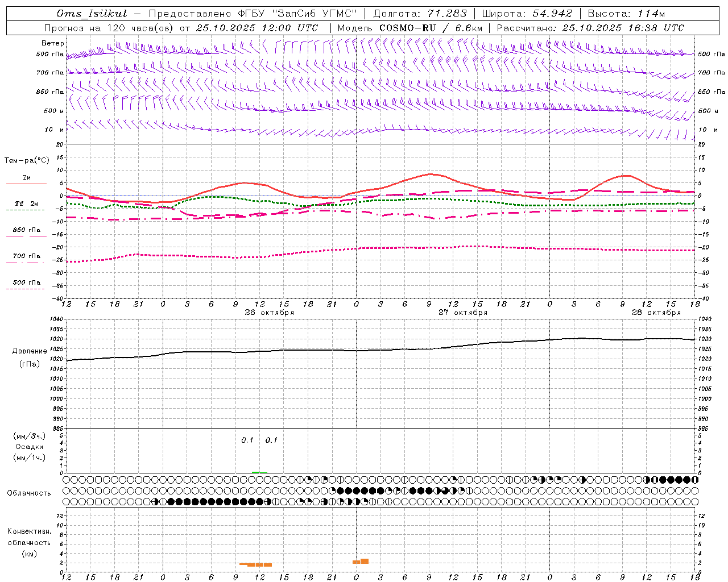Click the '(км)' unit under convective cloudiness
This screenshot has width=728, height=582.
pos(30,554)
